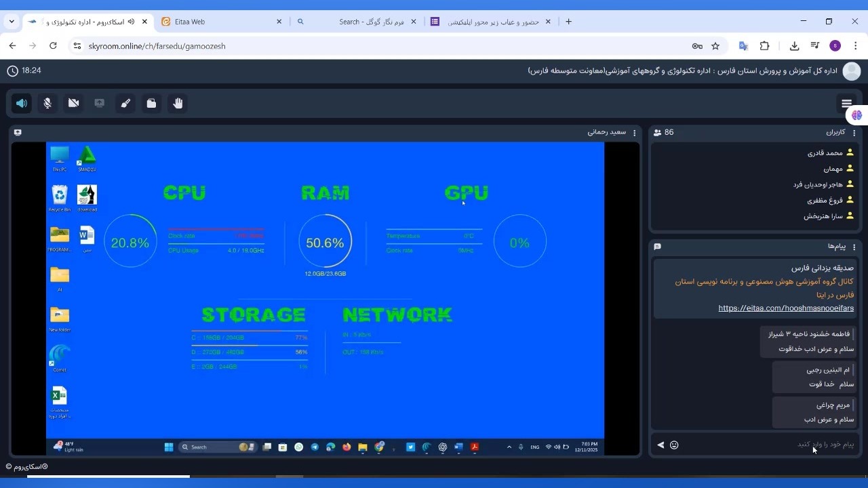Open the users panel options menu
Screen dimensions: 868x488
[x=854, y=133]
